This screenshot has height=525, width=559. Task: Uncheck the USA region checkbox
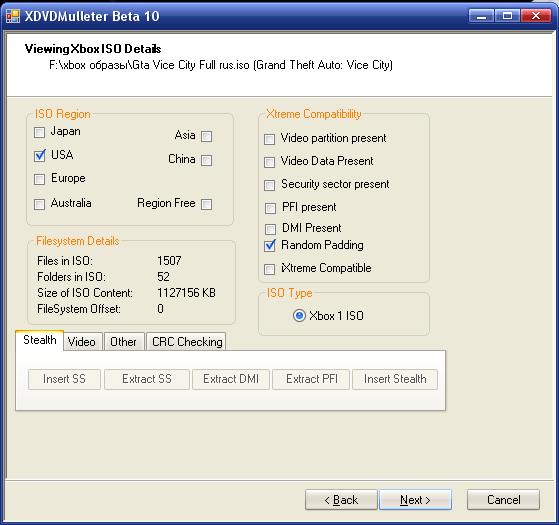coord(40,156)
